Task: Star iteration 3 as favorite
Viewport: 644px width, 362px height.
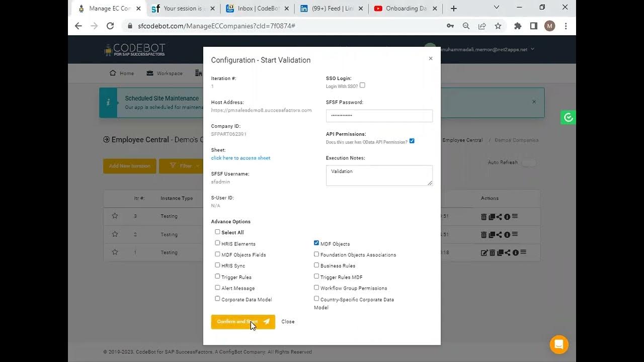Action: point(115,216)
